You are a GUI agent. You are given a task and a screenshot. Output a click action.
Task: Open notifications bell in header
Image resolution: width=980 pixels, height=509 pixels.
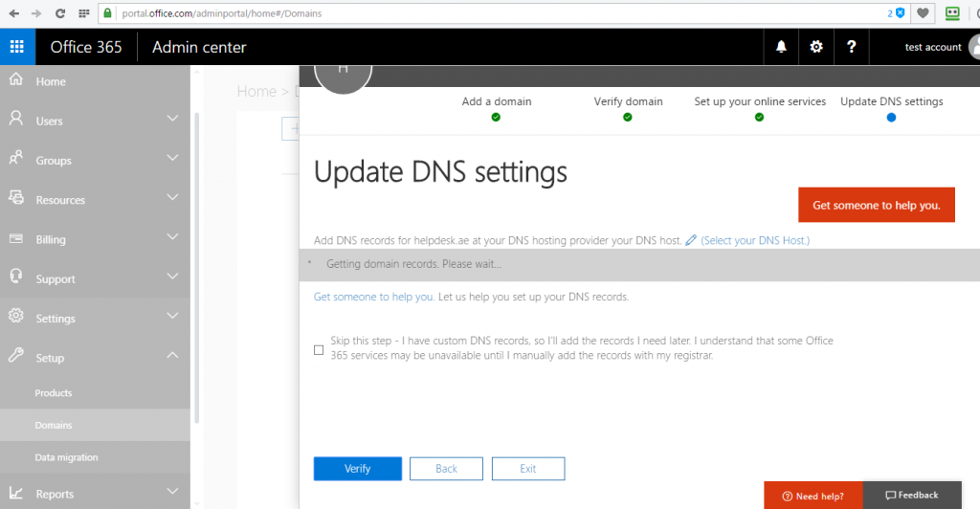[x=781, y=47]
